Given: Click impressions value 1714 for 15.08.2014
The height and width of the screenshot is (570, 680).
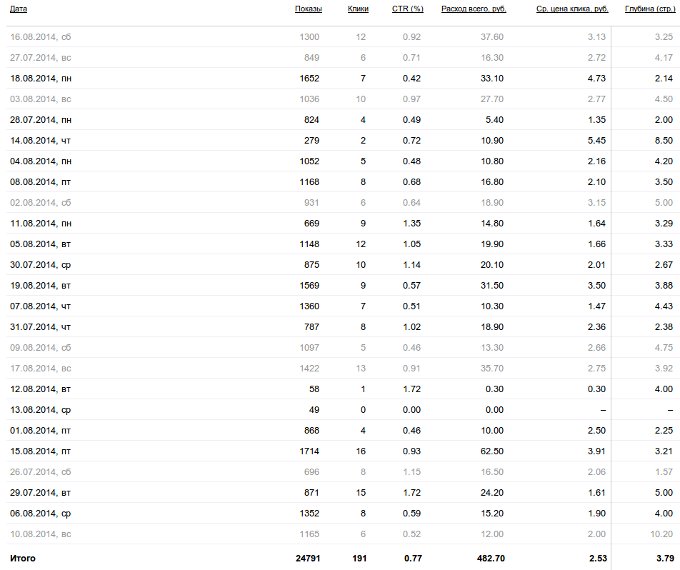Looking at the screenshot, I should 309,451.
